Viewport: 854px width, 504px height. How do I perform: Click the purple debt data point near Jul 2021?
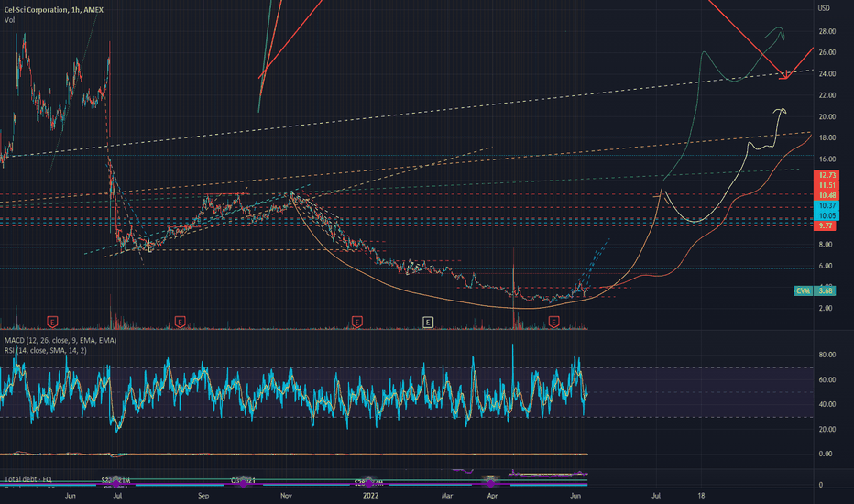pos(115,483)
